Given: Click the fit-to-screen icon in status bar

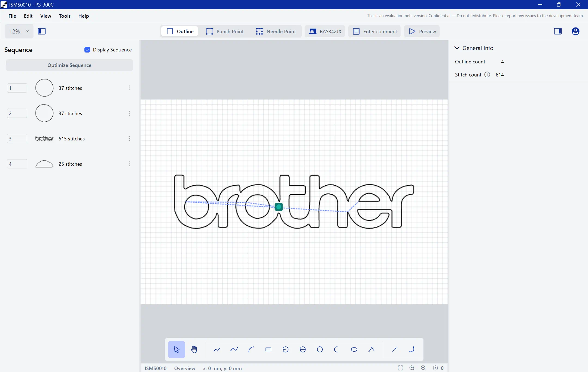Looking at the screenshot, I should (400, 368).
